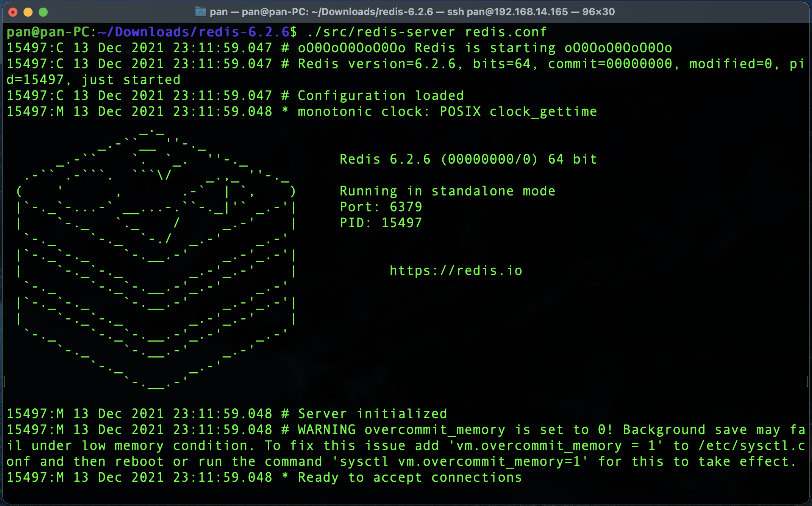The width and height of the screenshot is (812, 506).
Task: Click the 'Port: 6379' line
Action: [381, 207]
